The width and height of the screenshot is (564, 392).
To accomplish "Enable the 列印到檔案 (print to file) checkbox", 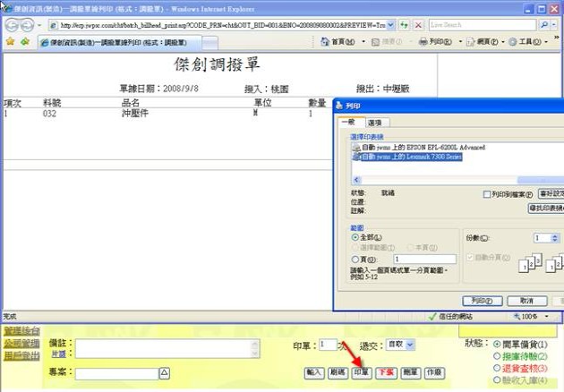I will point(486,193).
